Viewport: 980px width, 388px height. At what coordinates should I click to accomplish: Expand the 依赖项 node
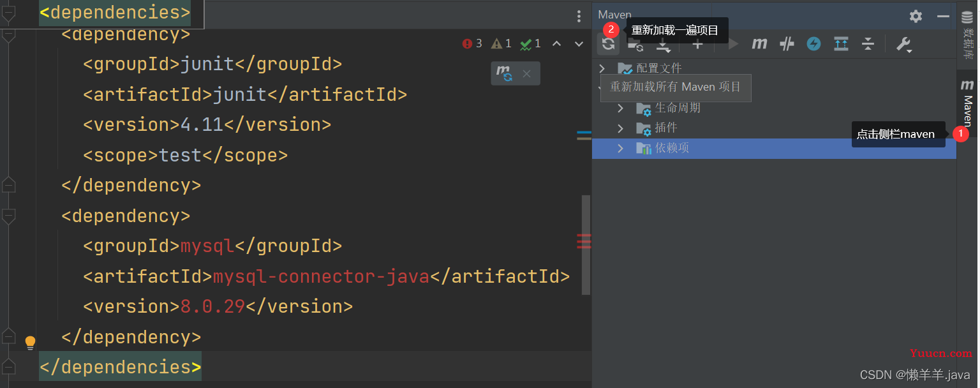coord(620,148)
